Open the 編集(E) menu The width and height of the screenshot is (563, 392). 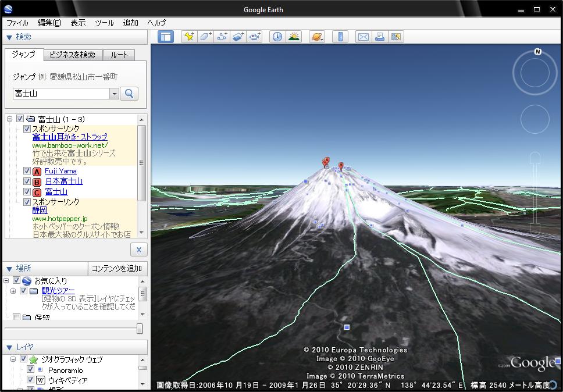(49, 23)
